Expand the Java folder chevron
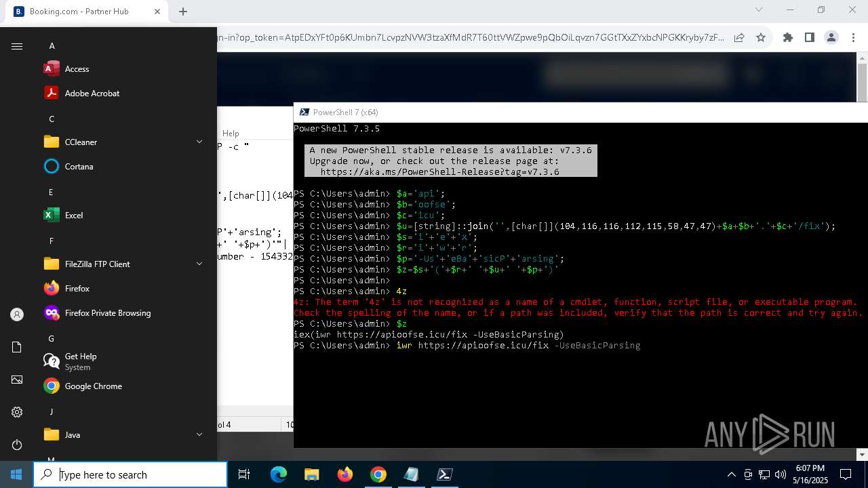This screenshot has height=488, width=868. pyautogui.click(x=199, y=435)
